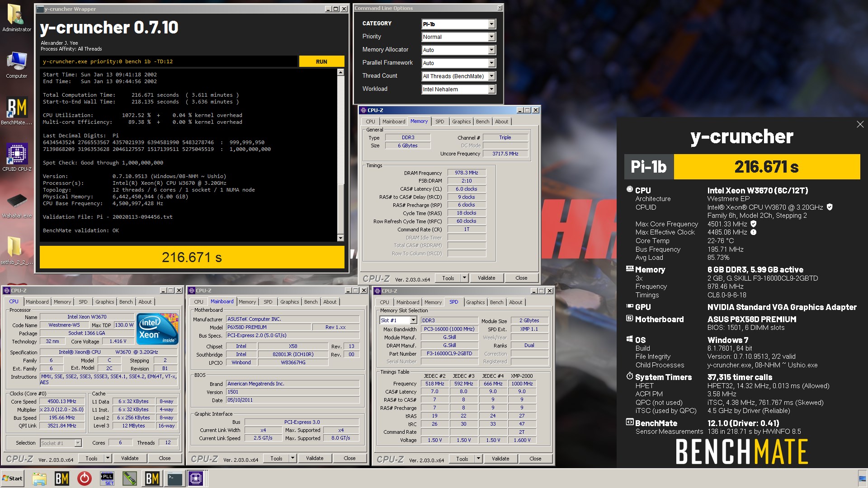Open the file explorer taskbar icon
Viewport: 868px width, 488px height.
coord(39,479)
